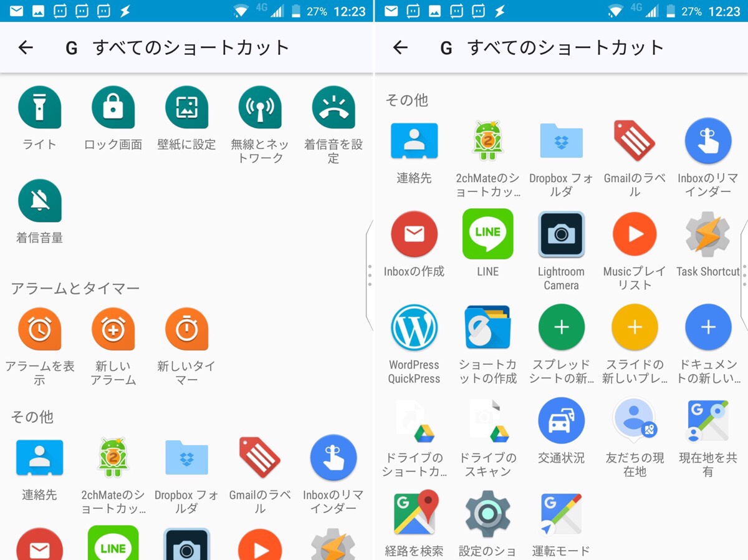Tap the 設定のショートカット settings gear icon
748x560 pixels.
pos(487,515)
